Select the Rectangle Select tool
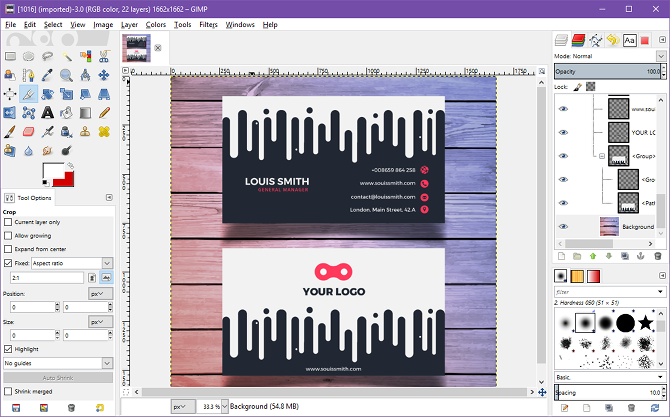 [10, 56]
